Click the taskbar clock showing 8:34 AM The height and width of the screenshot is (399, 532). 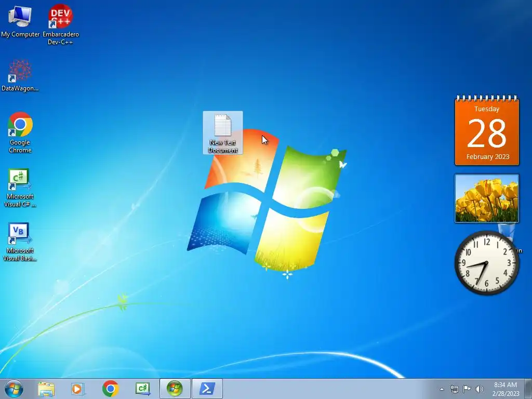(x=506, y=389)
